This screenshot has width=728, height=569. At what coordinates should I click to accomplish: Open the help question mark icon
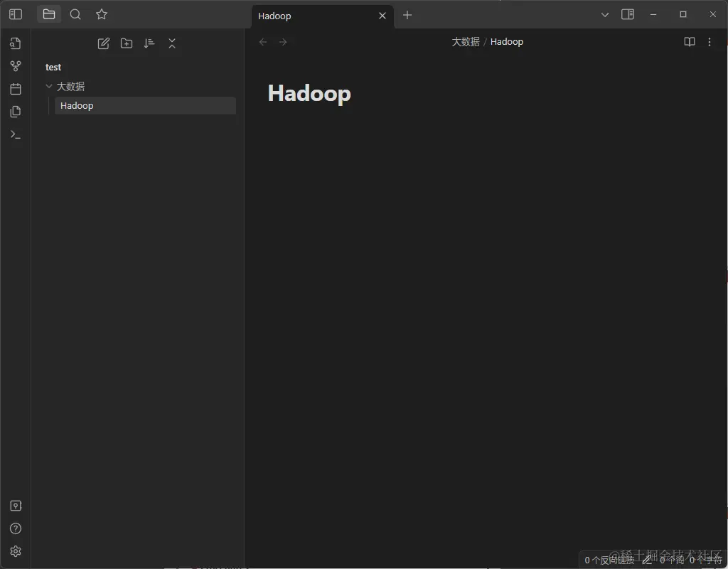pyautogui.click(x=16, y=528)
